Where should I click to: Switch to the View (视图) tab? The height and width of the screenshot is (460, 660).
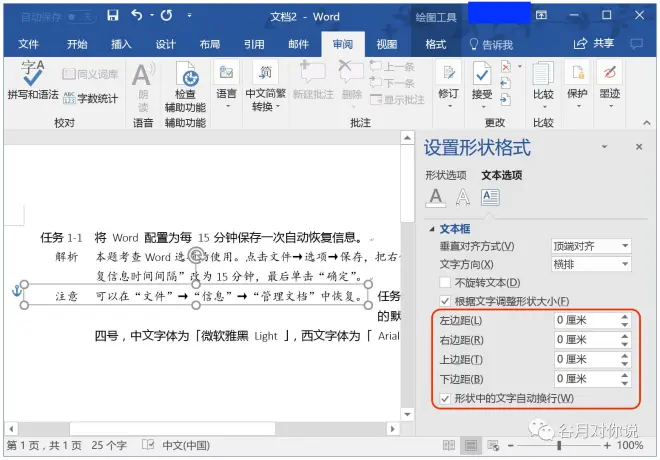386,44
